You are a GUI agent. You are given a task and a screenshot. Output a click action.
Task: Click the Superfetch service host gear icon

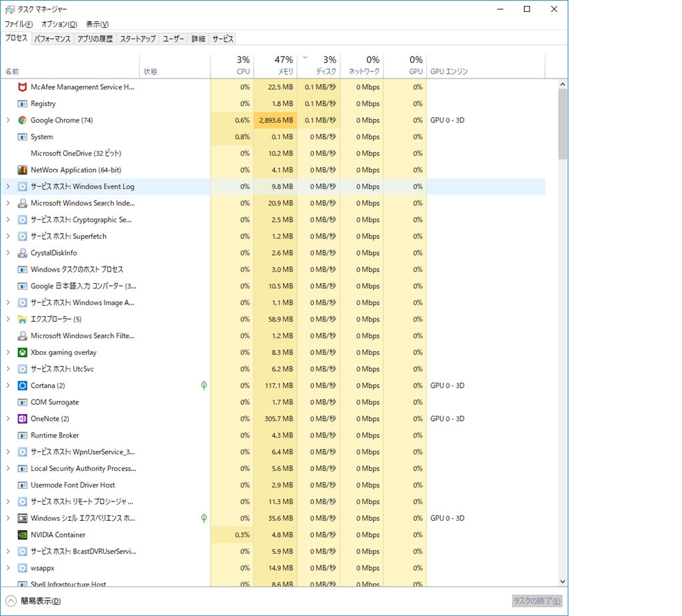(x=22, y=236)
